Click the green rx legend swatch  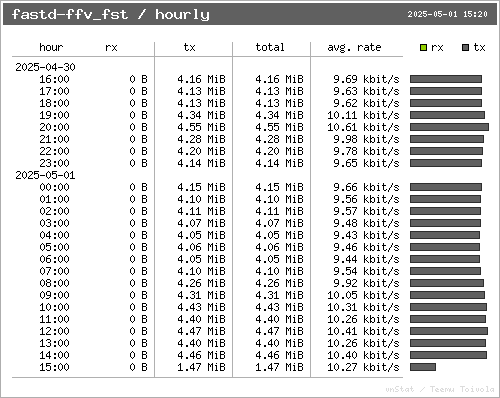point(423,48)
